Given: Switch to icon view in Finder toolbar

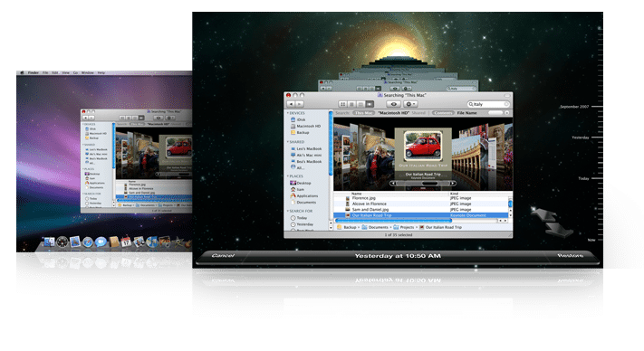Looking at the screenshot, I should pos(343,104).
